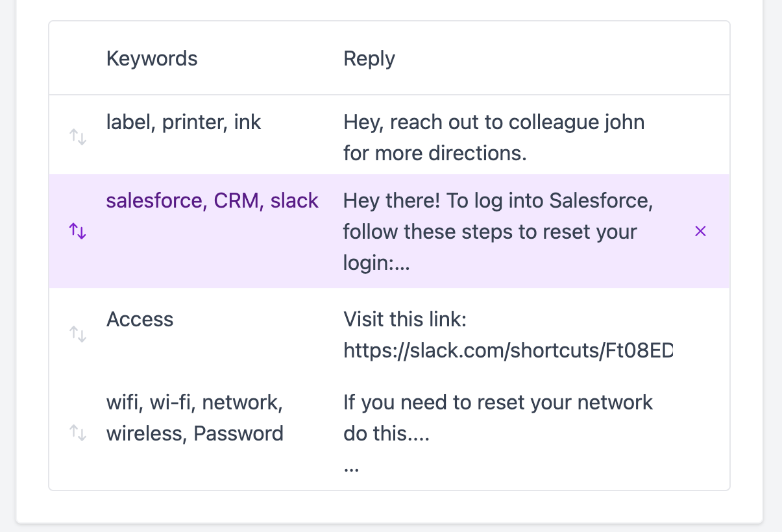Open reply 'If you need to reset your network'
Image resolution: width=782 pixels, height=532 pixels.
[498, 402]
